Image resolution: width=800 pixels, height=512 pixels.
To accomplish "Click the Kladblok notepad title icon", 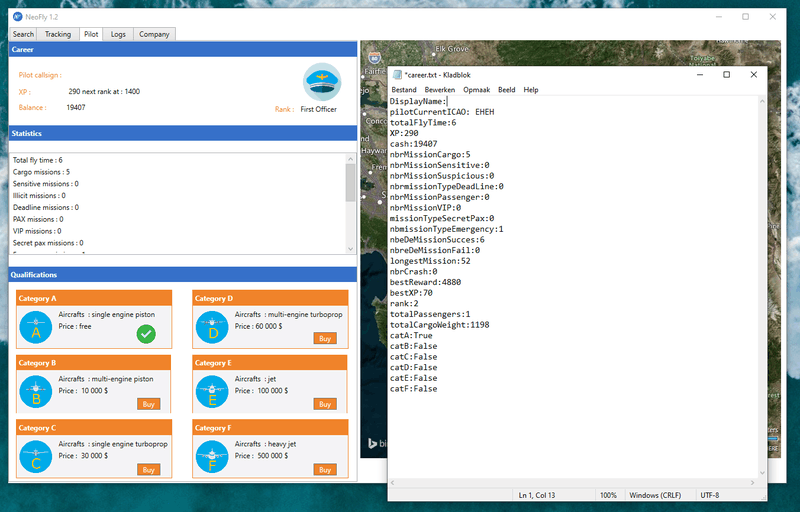I will (397, 75).
